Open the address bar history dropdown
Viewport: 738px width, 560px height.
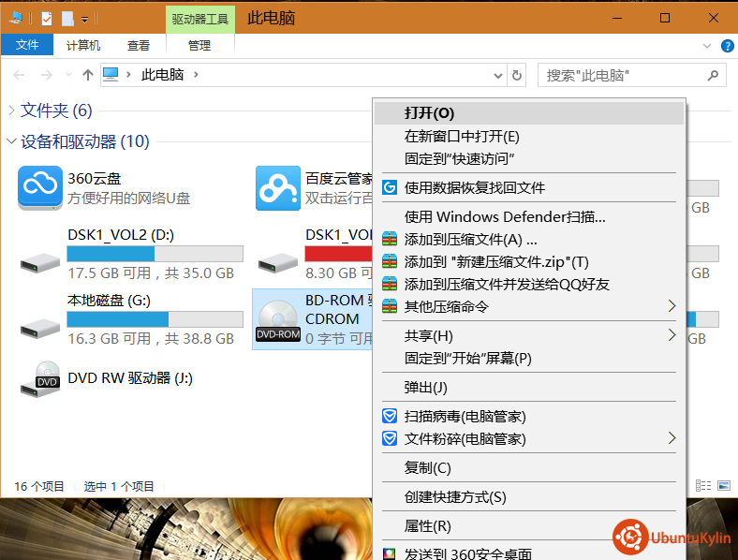(496, 75)
